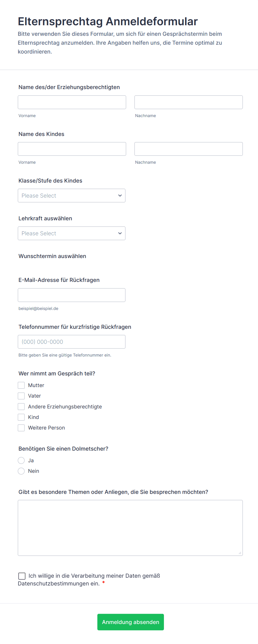The image size is (258, 644).
Task: Accept the Datenschutzbestimmungen consent checkbox
Action: 22,576
